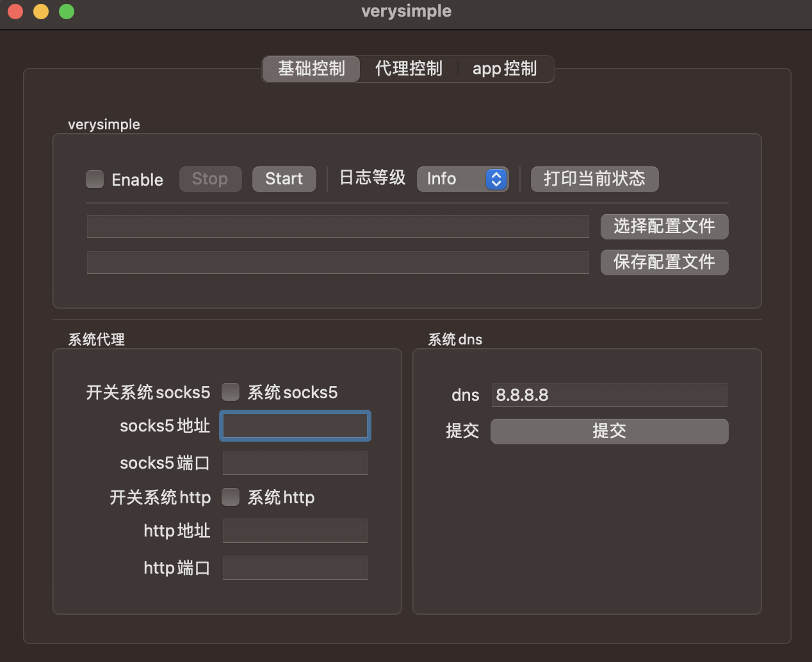Click the config path field beside 选择配置文件
The height and width of the screenshot is (662, 812).
tap(337, 227)
